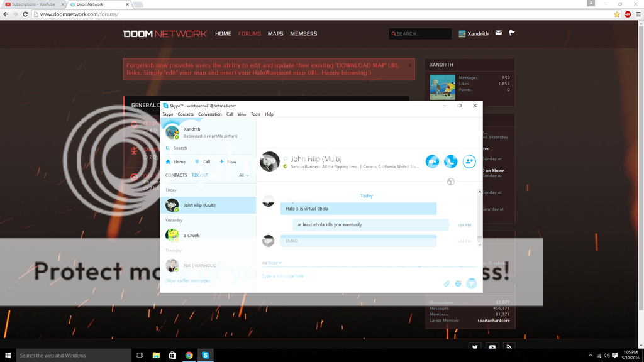
Task: Click the Skype contacts Search field
Action: 208,148
